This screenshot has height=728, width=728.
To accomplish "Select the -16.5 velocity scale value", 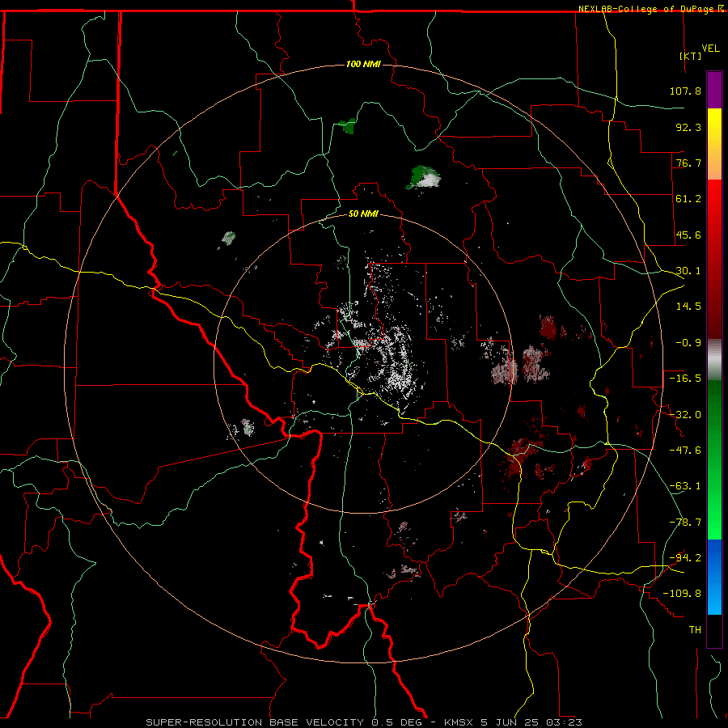I will tap(685, 379).
